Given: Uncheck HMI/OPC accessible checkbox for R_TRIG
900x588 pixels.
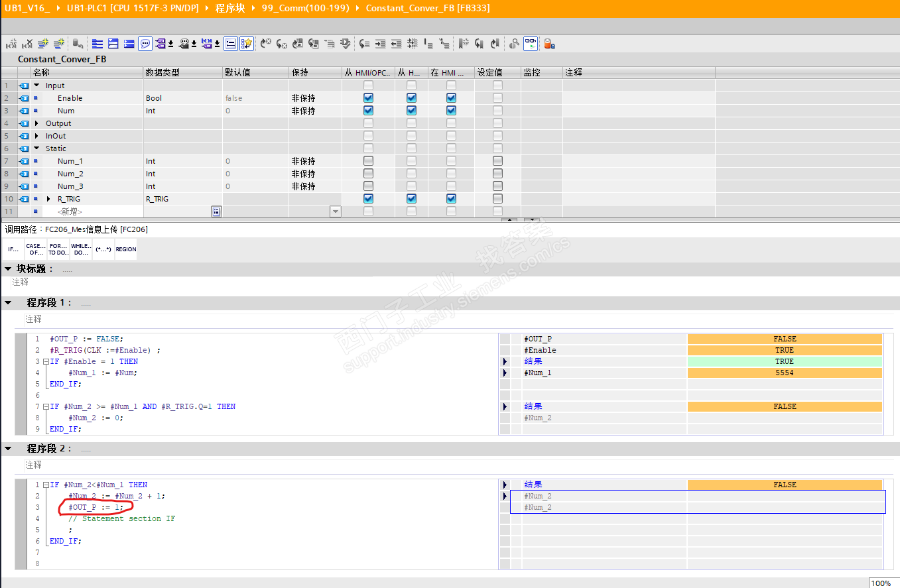Looking at the screenshot, I should (x=368, y=199).
